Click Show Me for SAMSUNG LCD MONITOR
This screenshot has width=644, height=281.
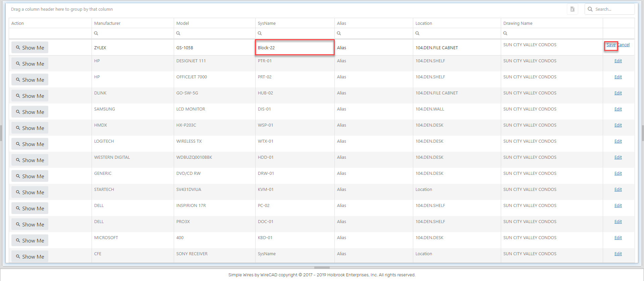(30, 112)
